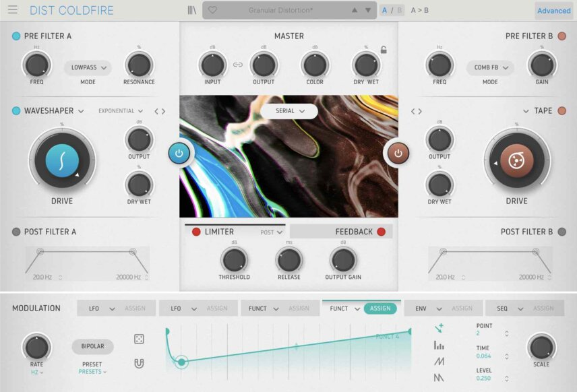Select the ramp down sawtooth draw tool
Screen dimensions: 577x392
[439, 378]
